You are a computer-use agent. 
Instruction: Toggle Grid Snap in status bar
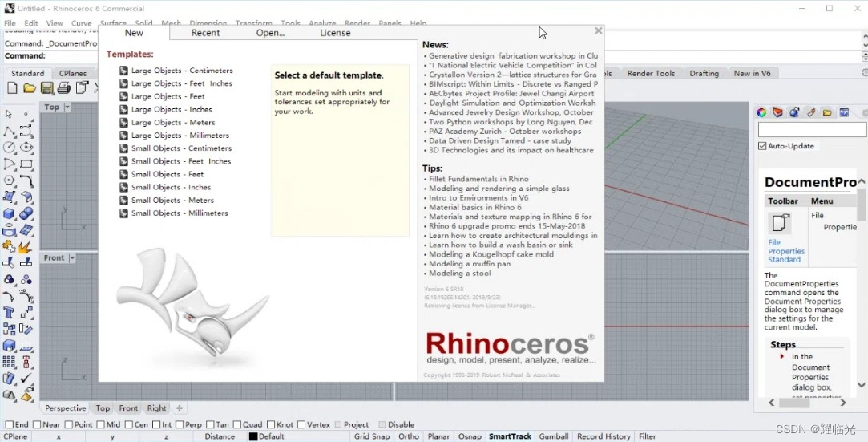tap(372, 436)
